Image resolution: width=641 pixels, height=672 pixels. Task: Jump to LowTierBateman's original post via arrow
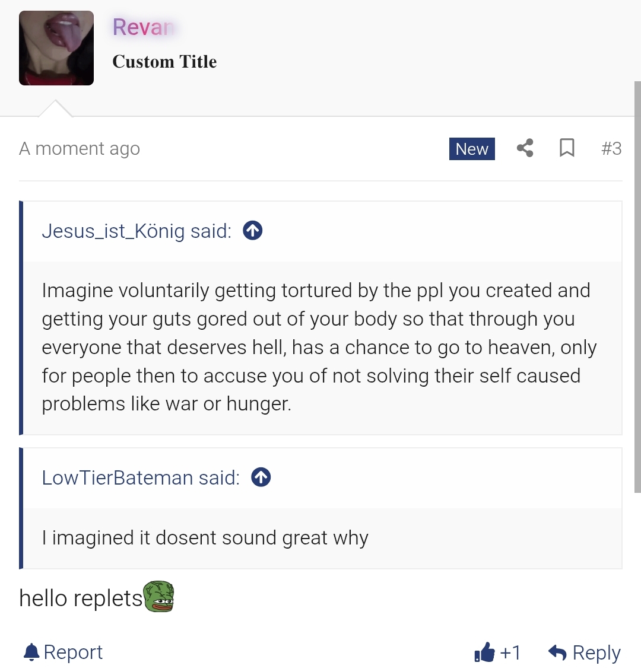tap(261, 477)
